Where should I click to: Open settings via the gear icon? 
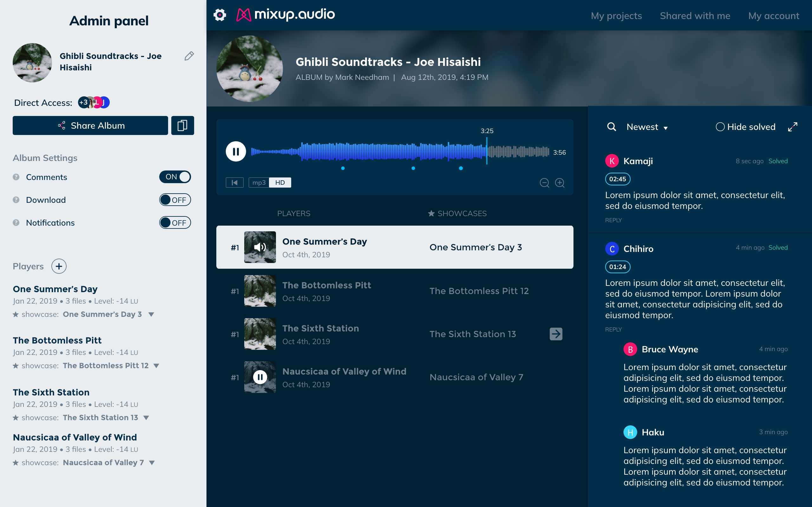point(220,15)
